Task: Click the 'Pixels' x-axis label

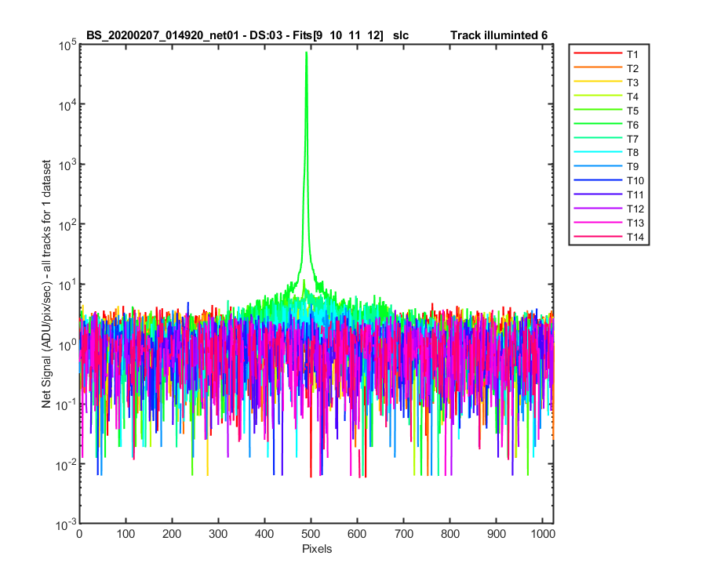Action: (x=317, y=549)
